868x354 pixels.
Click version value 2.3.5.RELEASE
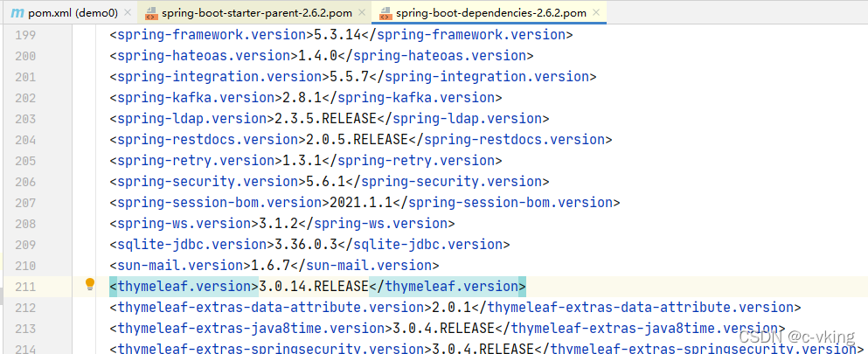[x=326, y=119]
